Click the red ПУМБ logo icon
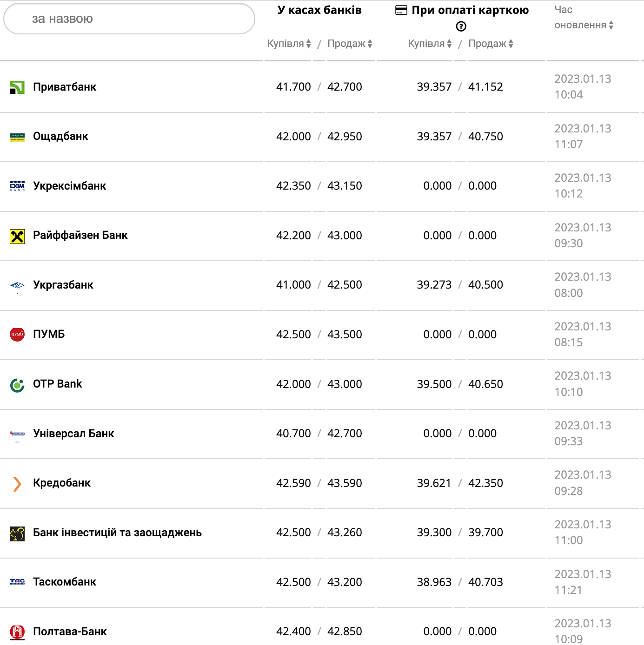 pyautogui.click(x=17, y=335)
